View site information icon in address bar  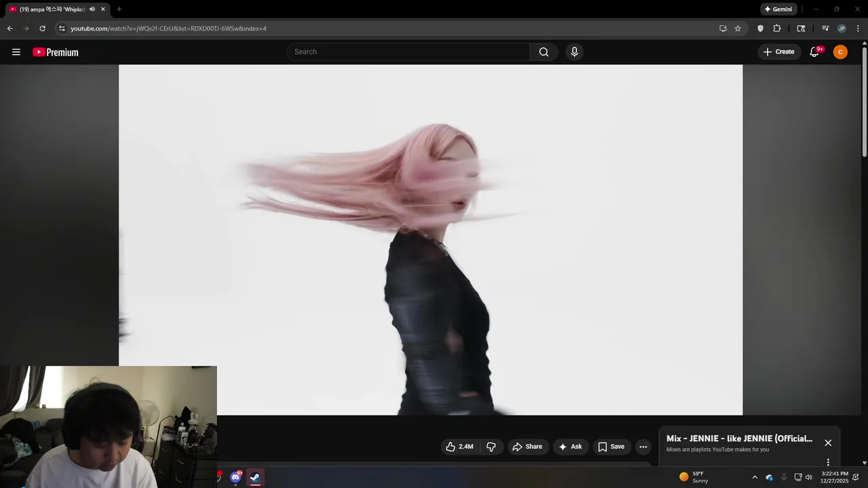click(62, 28)
